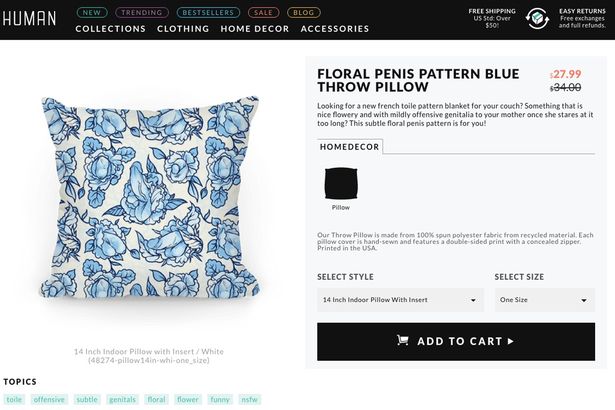Select the black Pillow product icon

tap(340, 184)
